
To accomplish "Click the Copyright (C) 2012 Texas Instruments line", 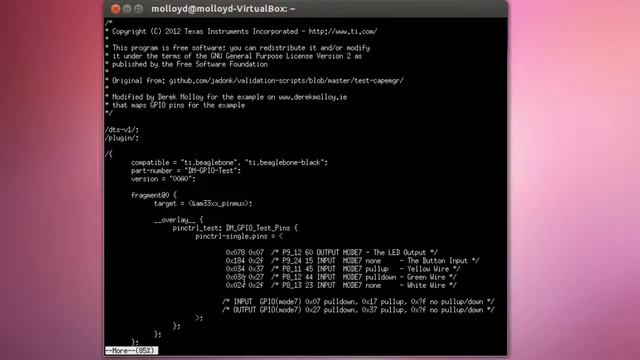I will click(241, 31).
